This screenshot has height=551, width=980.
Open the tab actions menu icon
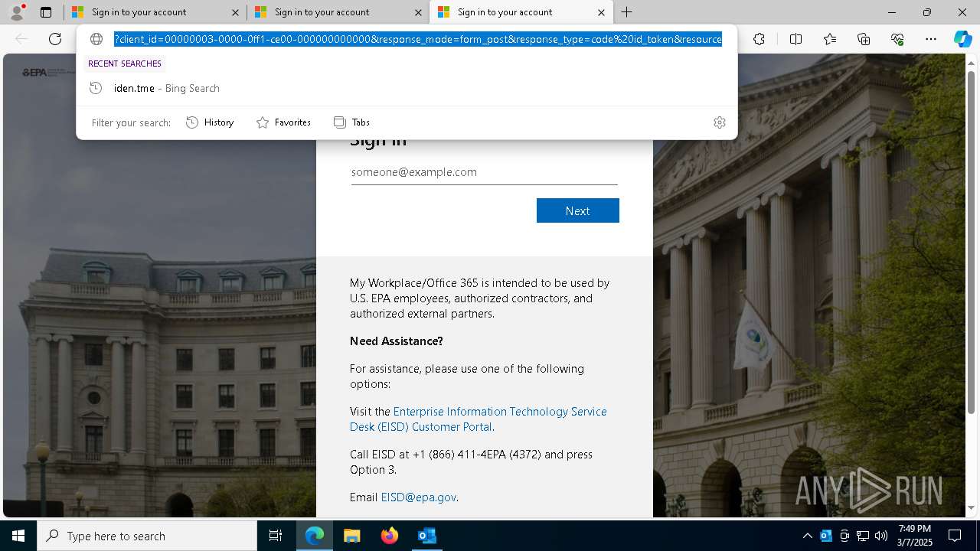tap(46, 12)
